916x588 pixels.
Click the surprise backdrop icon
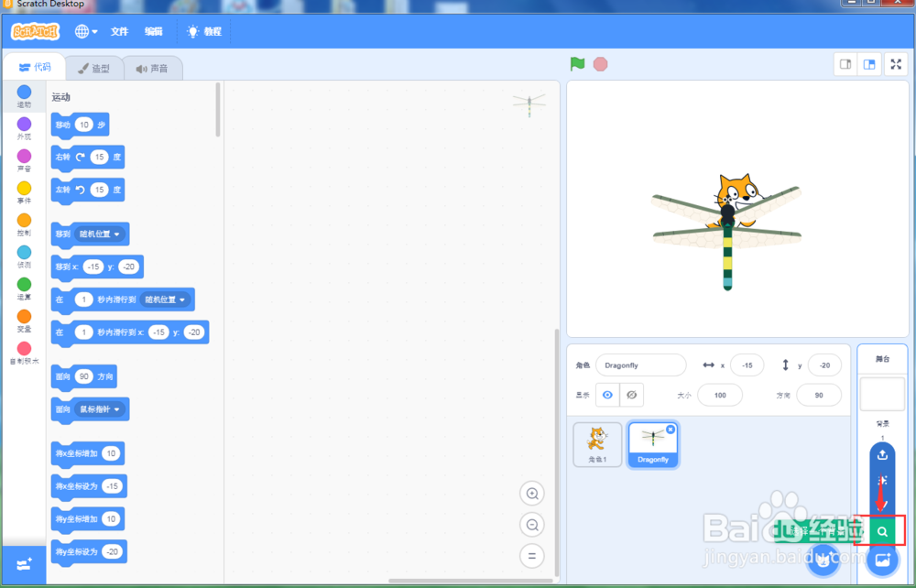tap(882, 480)
